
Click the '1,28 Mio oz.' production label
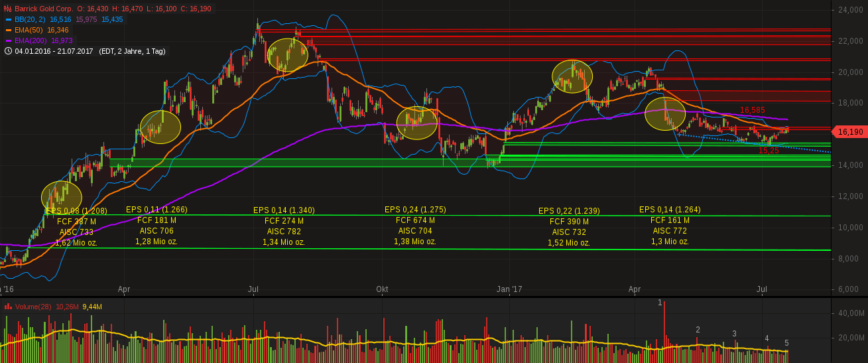pos(156,241)
